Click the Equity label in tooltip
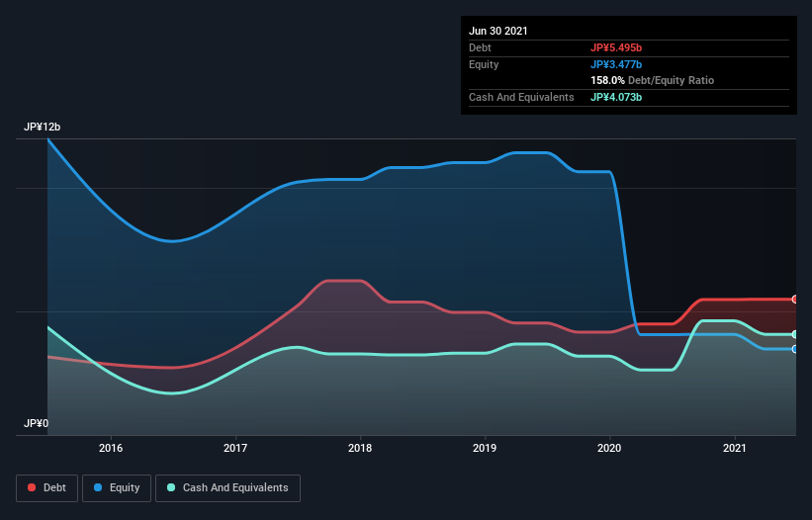The image size is (812, 520). (484, 64)
